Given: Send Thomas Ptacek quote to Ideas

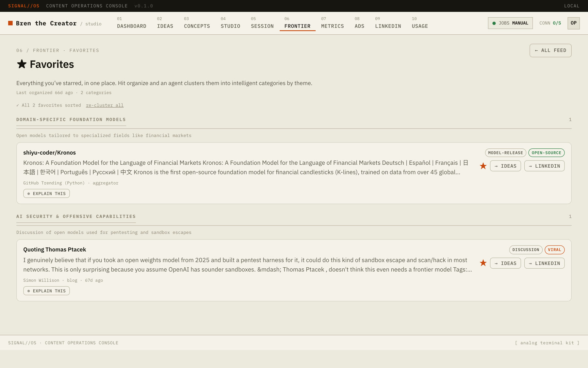Looking at the screenshot, I should [505, 263].
